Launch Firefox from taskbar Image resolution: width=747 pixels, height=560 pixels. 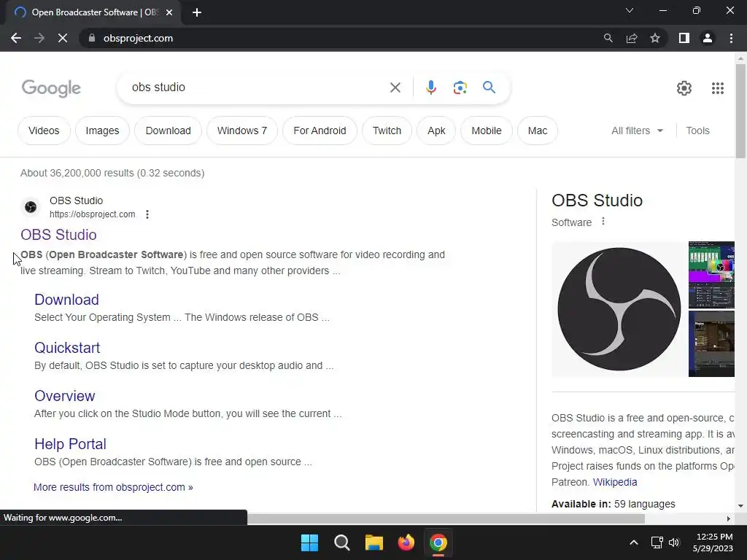pyautogui.click(x=406, y=542)
